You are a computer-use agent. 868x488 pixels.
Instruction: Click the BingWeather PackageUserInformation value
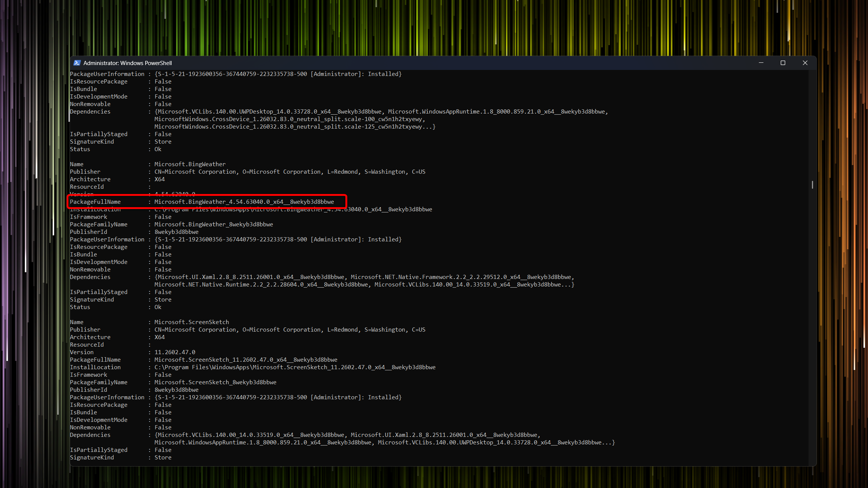tap(278, 239)
